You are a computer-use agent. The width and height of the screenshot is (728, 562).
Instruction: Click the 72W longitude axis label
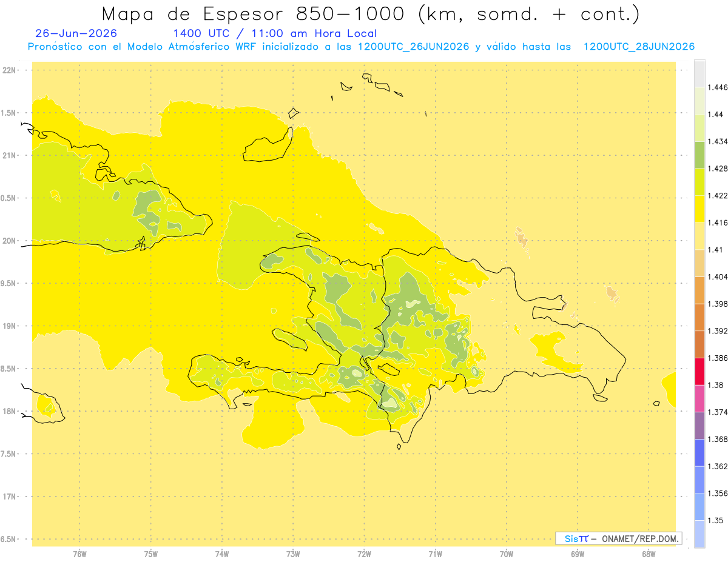pos(364,555)
